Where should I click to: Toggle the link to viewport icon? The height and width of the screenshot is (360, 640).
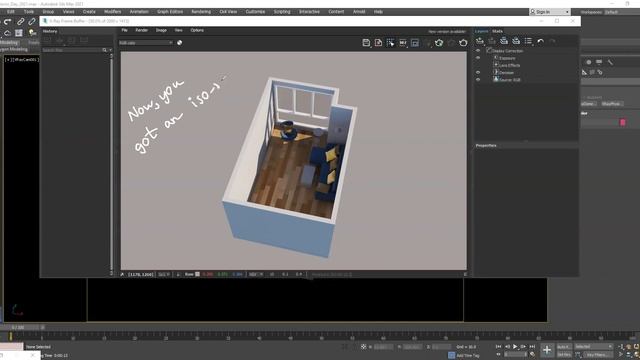415,42
